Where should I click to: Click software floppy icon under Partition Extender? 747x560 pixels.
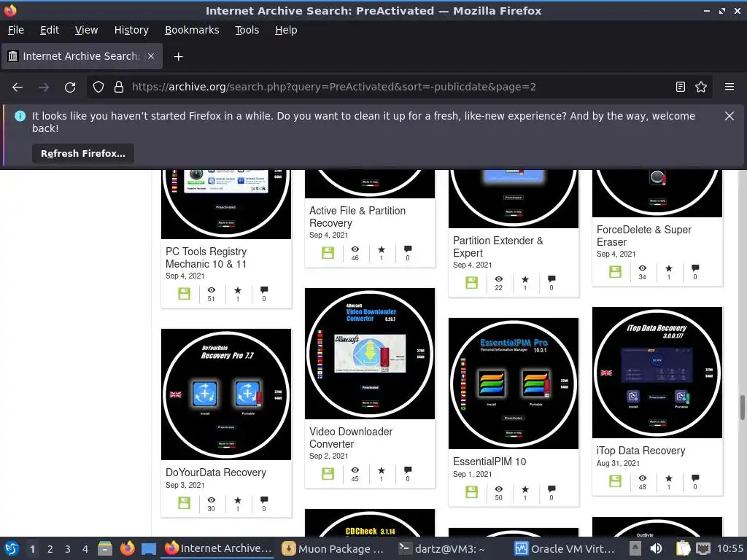point(471,283)
